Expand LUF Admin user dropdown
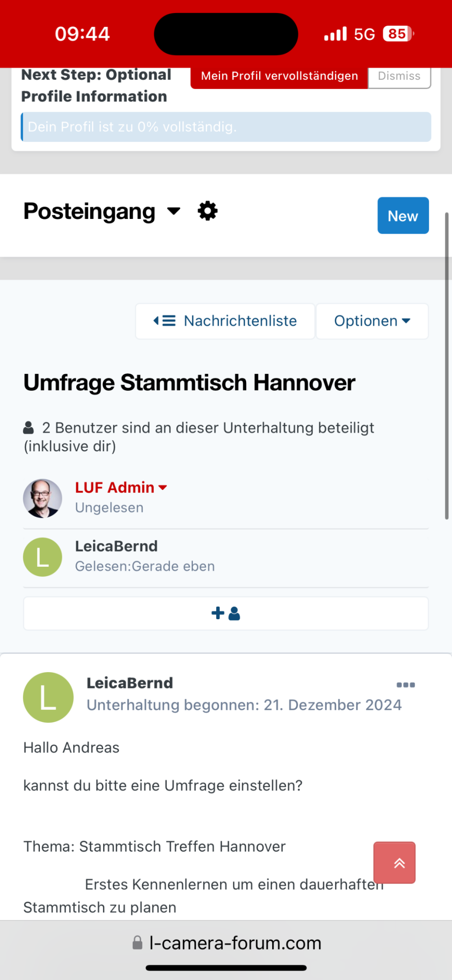The image size is (452, 980). click(x=163, y=488)
